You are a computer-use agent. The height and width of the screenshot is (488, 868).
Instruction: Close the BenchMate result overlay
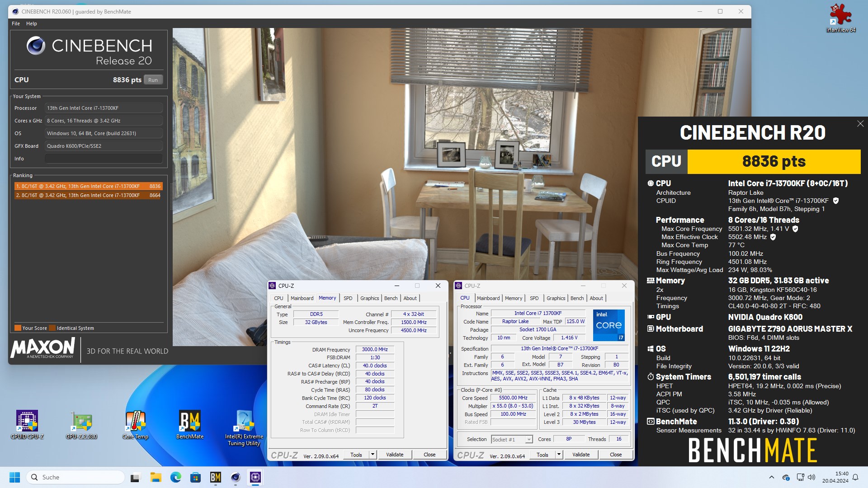coord(860,124)
